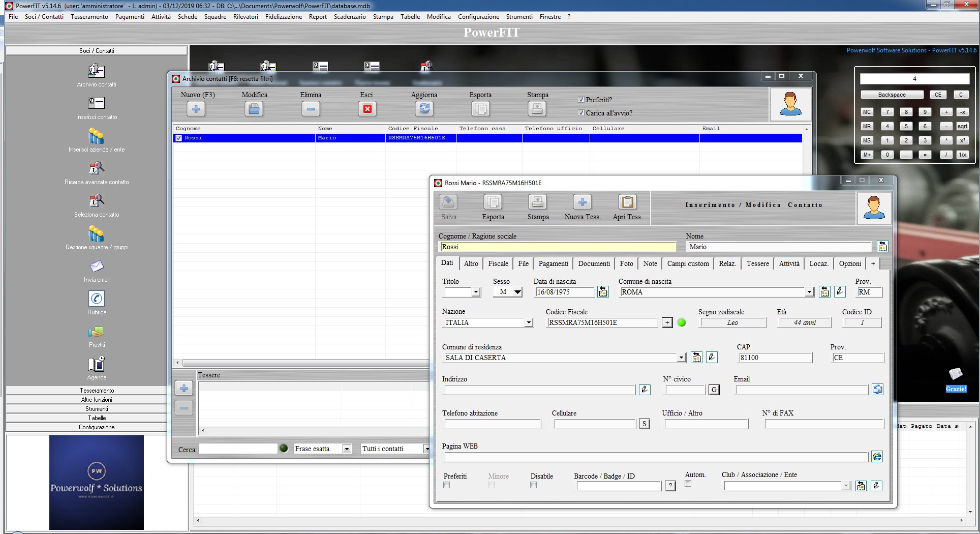Open Gestione squadre / gruppi icon
Viewport: 980px width, 534px height.
coord(97,233)
